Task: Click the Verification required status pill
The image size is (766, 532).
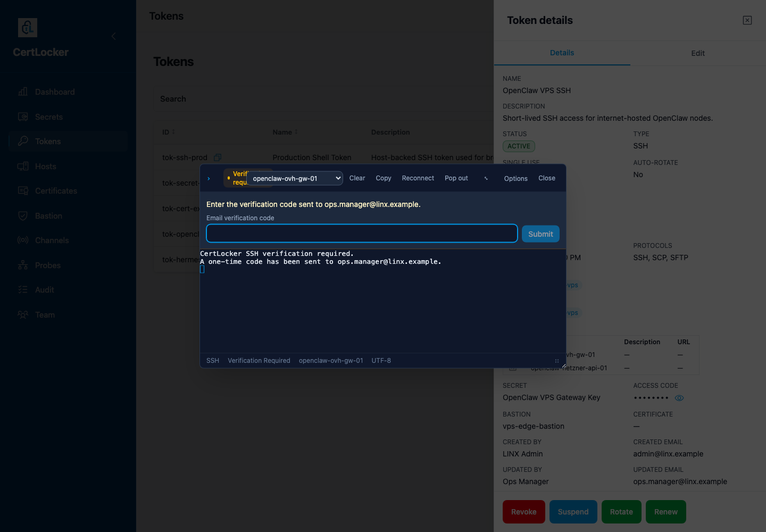Action: click(236, 178)
